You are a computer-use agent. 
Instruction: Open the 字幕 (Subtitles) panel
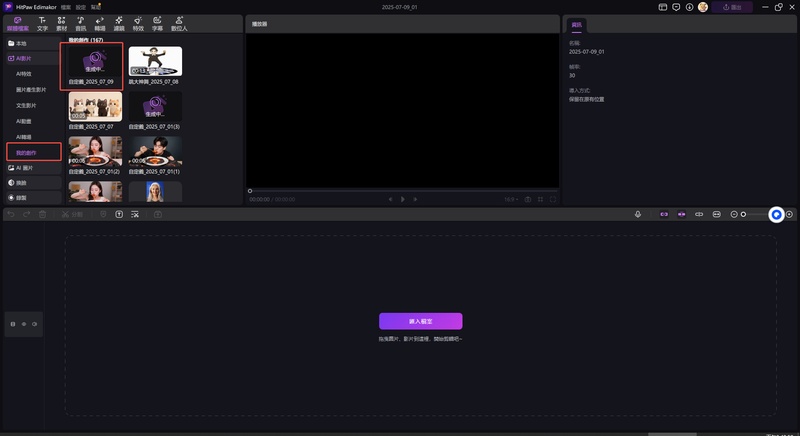coord(157,23)
